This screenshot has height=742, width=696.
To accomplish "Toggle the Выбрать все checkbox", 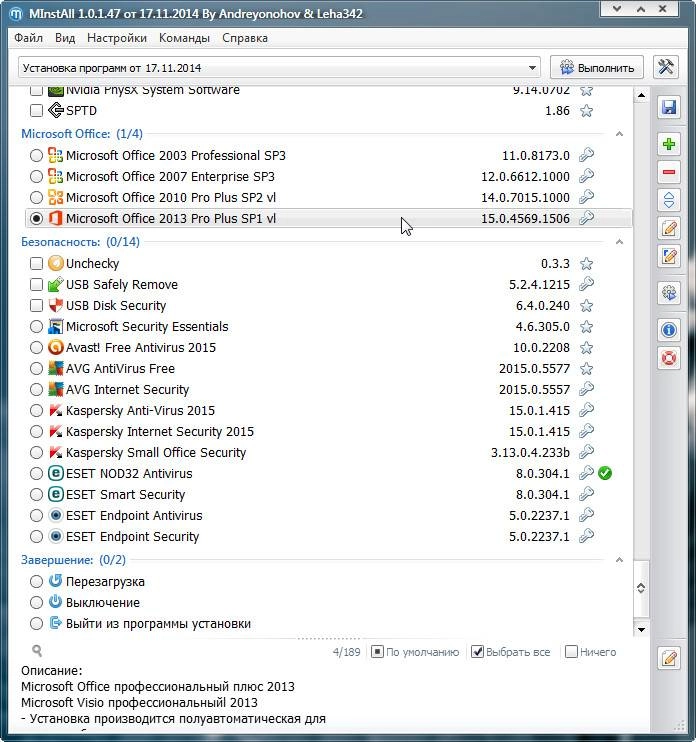I will [x=477, y=652].
